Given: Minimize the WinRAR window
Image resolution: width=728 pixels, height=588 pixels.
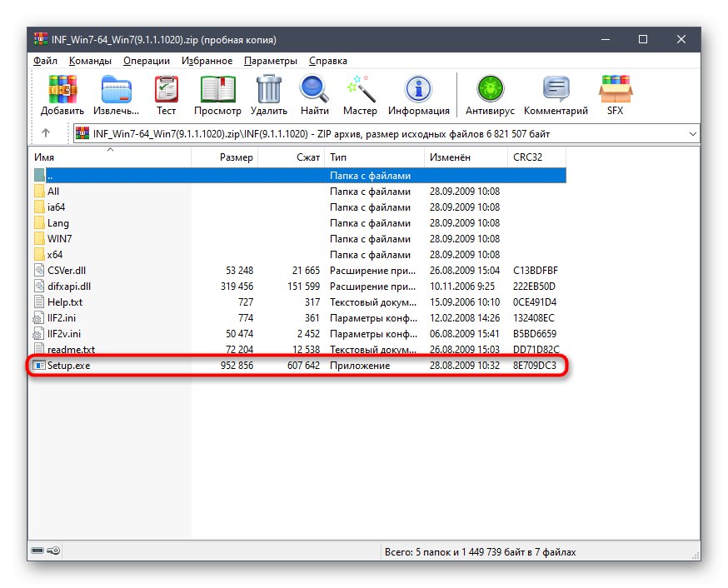Looking at the screenshot, I should [x=606, y=39].
